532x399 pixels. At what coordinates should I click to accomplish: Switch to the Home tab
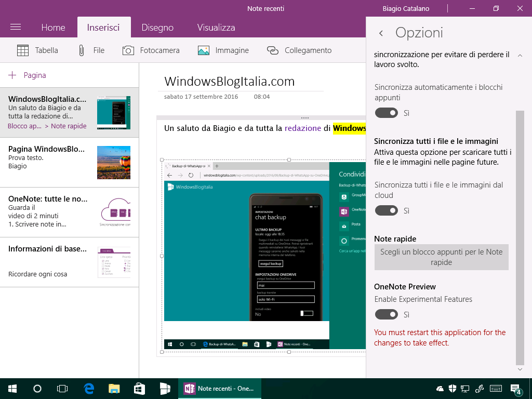[54, 28]
